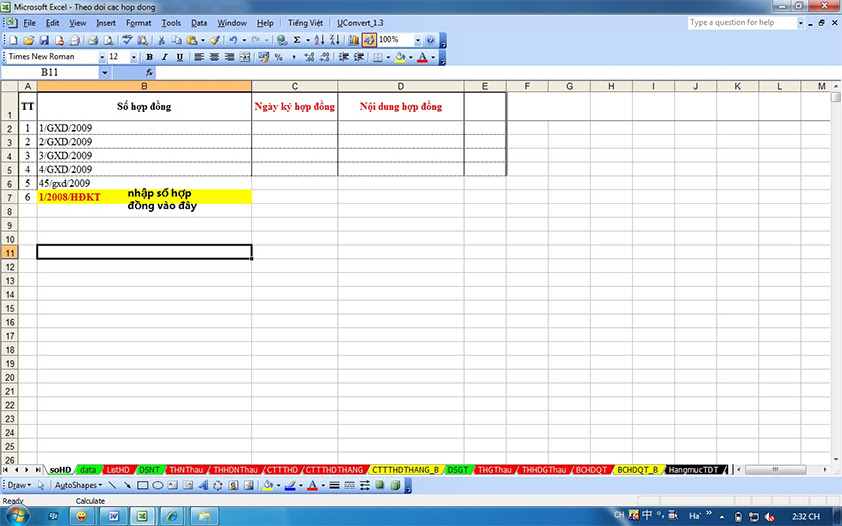Toggle italic formatting
Image resolution: width=842 pixels, height=526 pixels.
click(164, 57)
